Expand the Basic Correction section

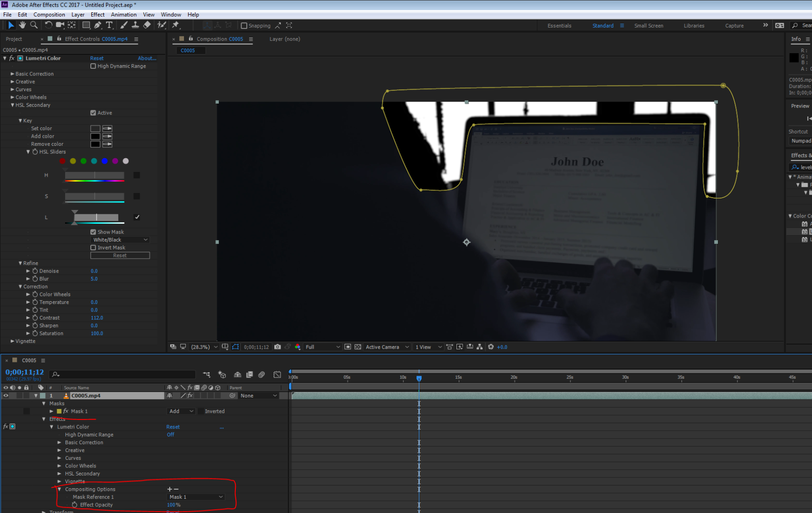12,74
